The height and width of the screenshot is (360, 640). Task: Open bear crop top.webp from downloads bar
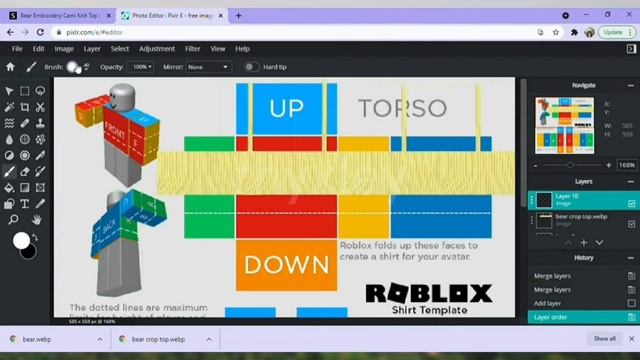158,339
